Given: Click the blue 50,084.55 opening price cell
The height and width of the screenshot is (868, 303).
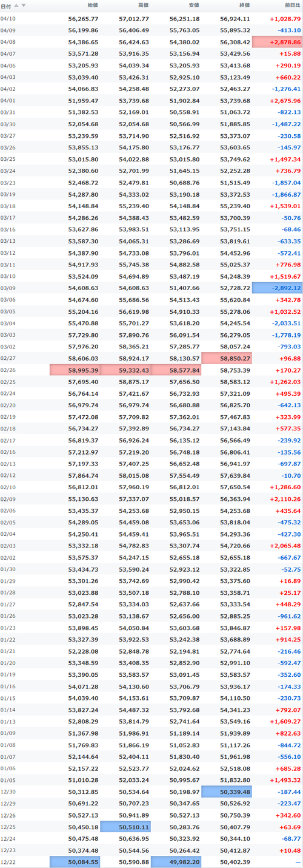Looking at the screenshot, I should click(x=75, y=860).
